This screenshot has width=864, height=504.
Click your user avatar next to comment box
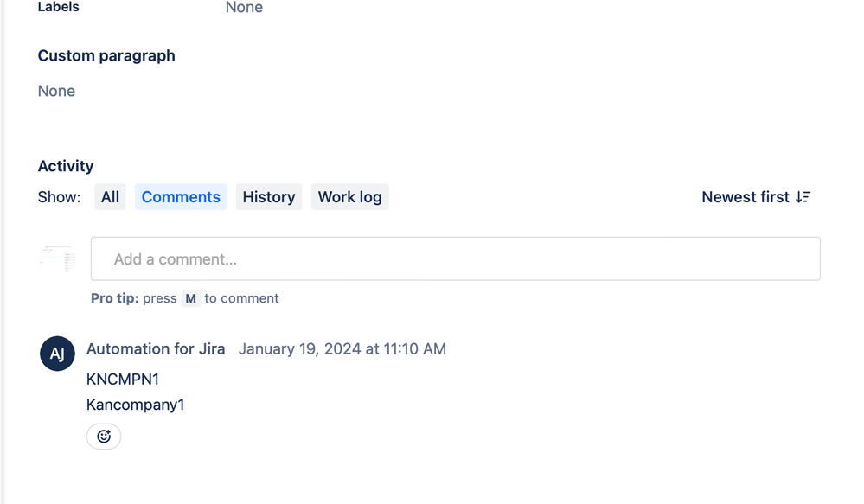coord(57,258)
